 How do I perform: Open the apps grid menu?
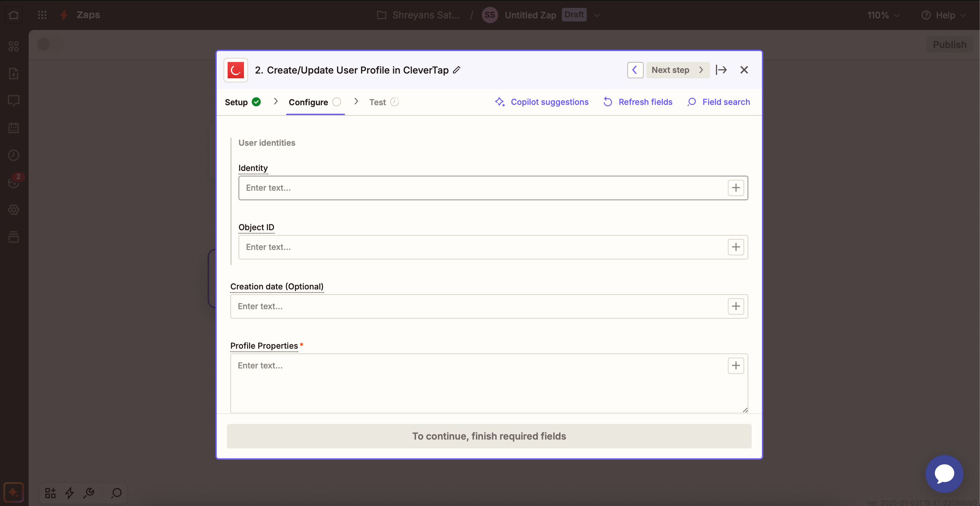point(42,15)
